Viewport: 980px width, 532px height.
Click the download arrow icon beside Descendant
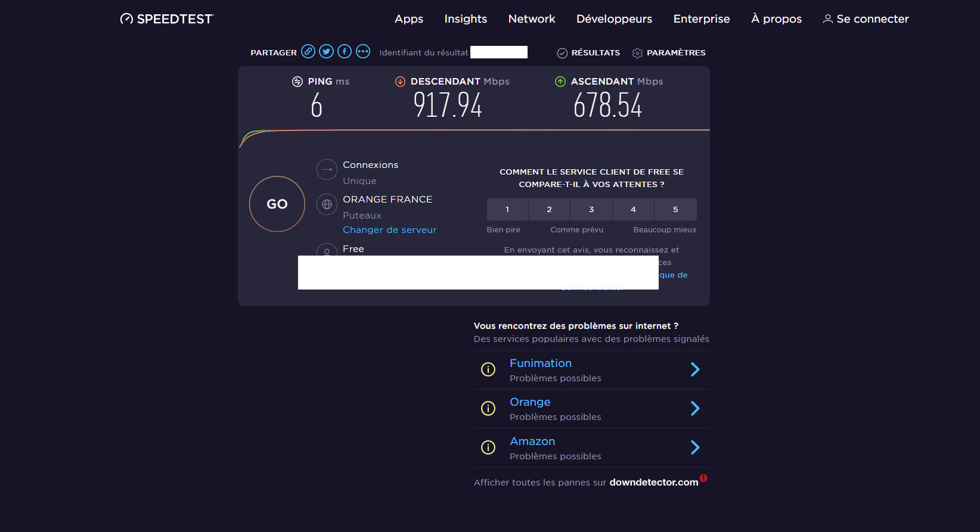click(x=401, y=82)
